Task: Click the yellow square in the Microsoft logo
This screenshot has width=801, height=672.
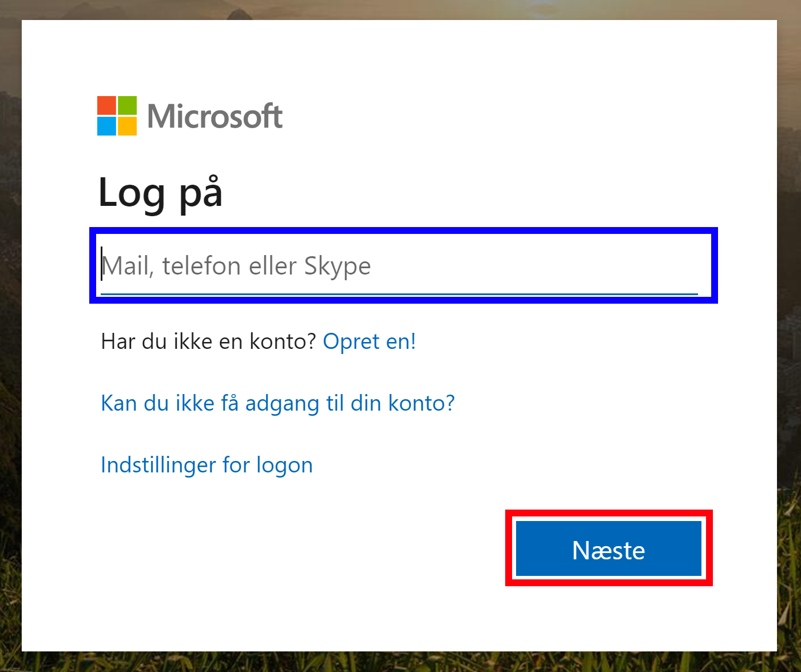Action: click(127, 126)
